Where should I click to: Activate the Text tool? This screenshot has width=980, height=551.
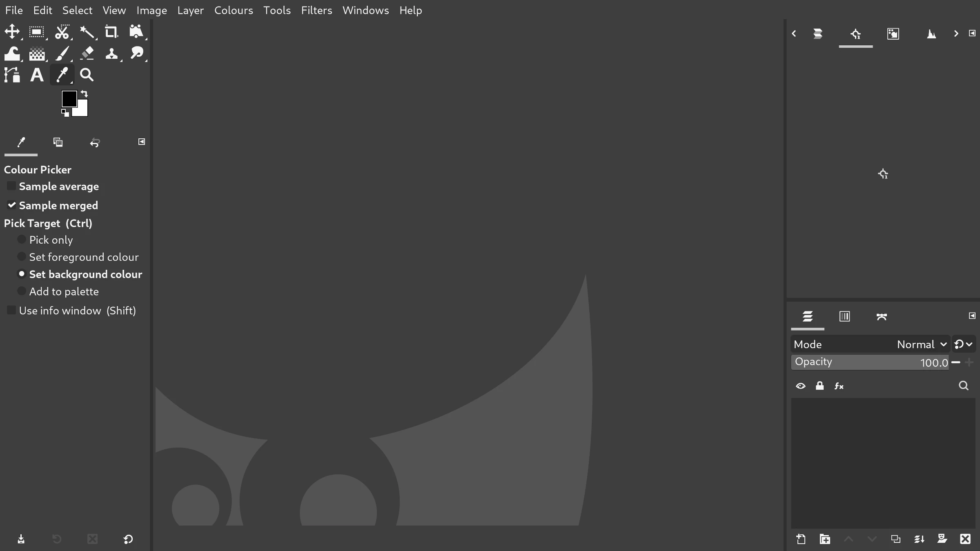tap(36, 75)
